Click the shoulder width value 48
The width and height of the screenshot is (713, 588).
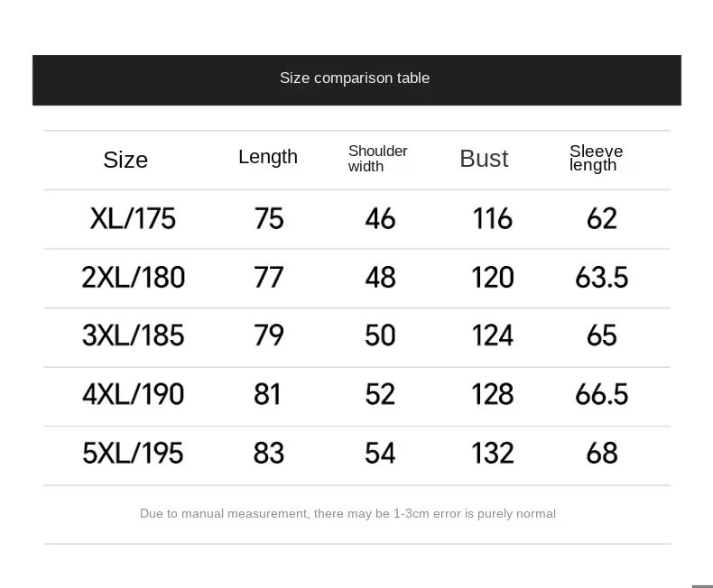pos(380,278)
